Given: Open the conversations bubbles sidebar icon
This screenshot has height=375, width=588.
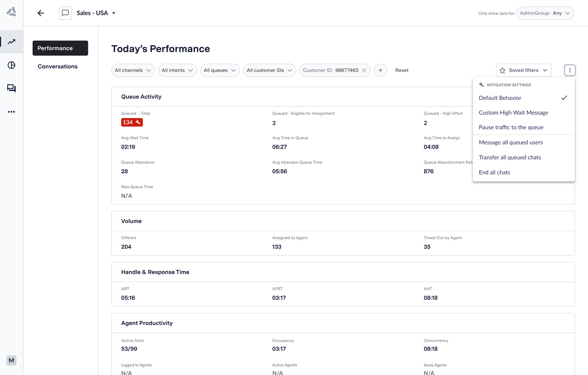Looking at the screenshot, I should (x=12, y=88).
